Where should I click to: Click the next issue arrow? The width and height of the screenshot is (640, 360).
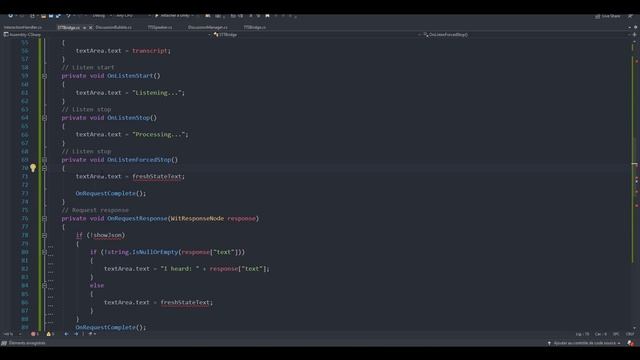[x=76, y=334]
